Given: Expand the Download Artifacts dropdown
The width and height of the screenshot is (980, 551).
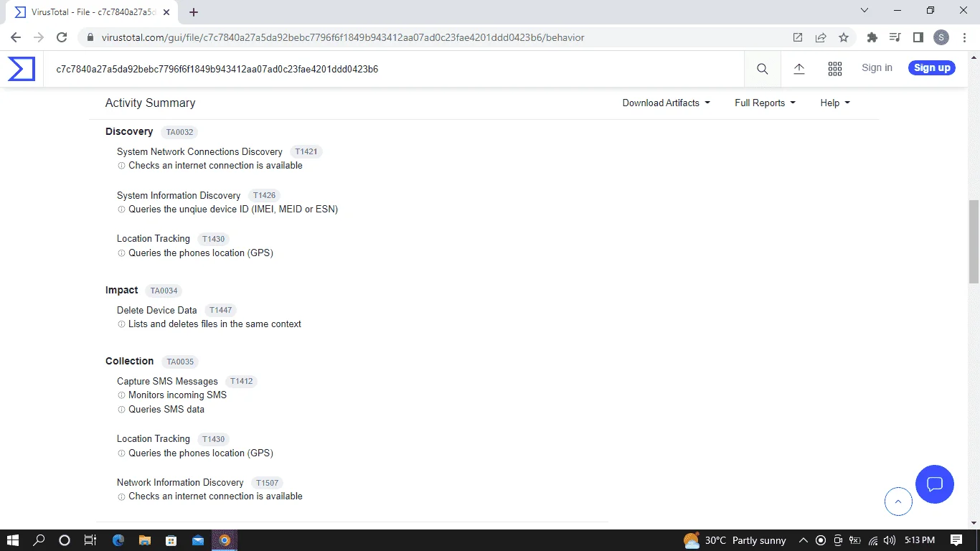Looking at the screenshot, I should [666, 103].
